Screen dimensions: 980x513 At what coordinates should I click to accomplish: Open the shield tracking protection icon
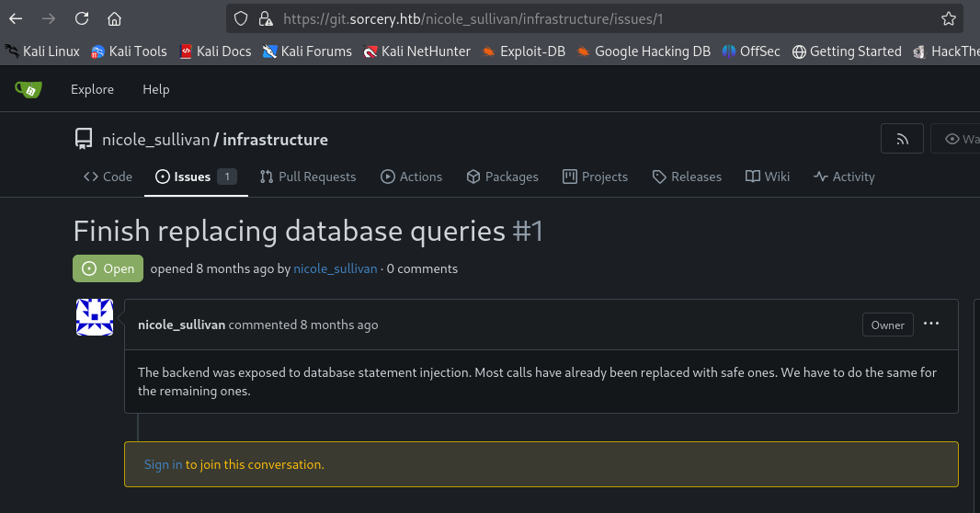coord(241,18)
